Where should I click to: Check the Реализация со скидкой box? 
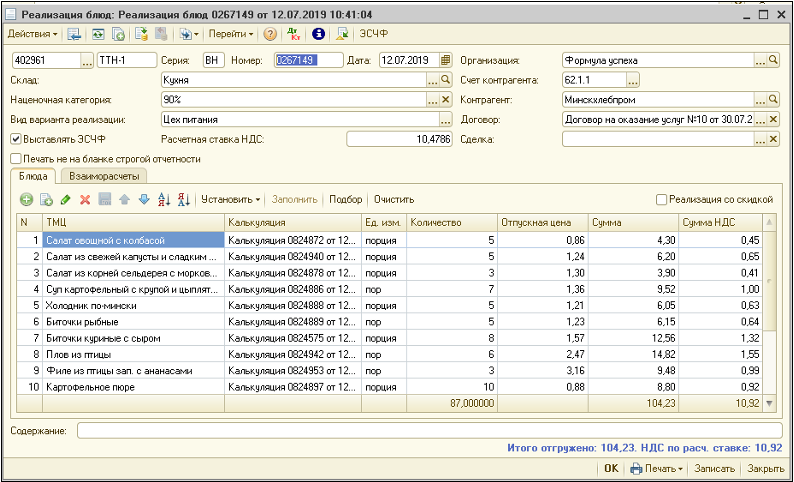coord(660,200)
